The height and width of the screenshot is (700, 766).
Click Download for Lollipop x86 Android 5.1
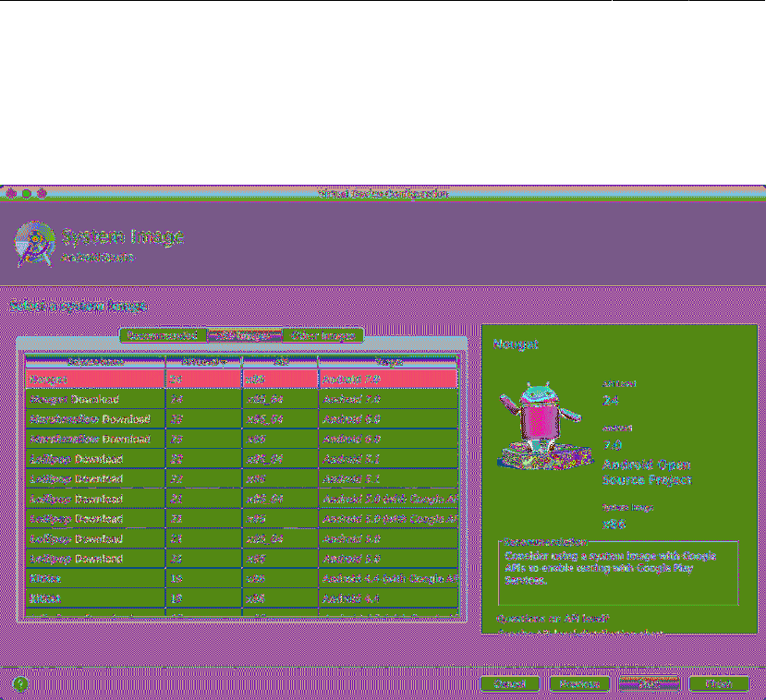point(100,479)
